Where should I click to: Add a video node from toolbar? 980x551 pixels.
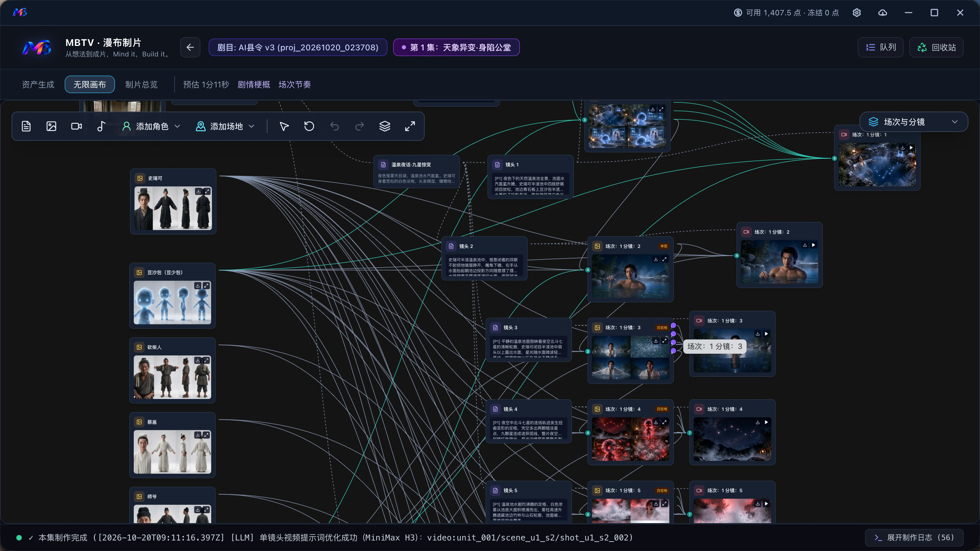point(77,126)
